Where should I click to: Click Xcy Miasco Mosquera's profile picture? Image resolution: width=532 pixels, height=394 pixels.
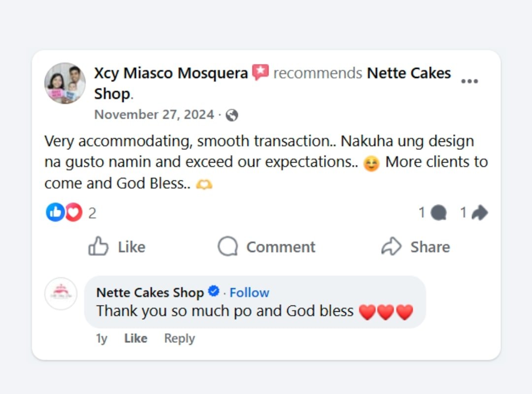65,83
